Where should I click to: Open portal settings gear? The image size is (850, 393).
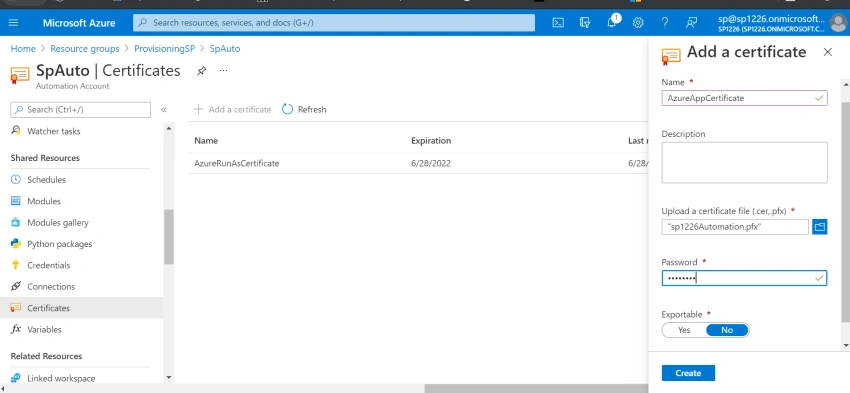[638, 23]
